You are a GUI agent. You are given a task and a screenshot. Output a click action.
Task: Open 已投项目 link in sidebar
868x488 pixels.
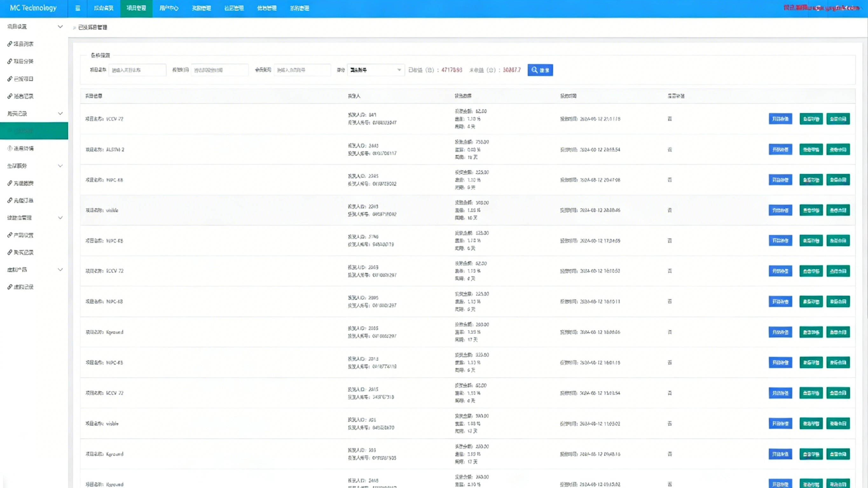click(23, 79)
